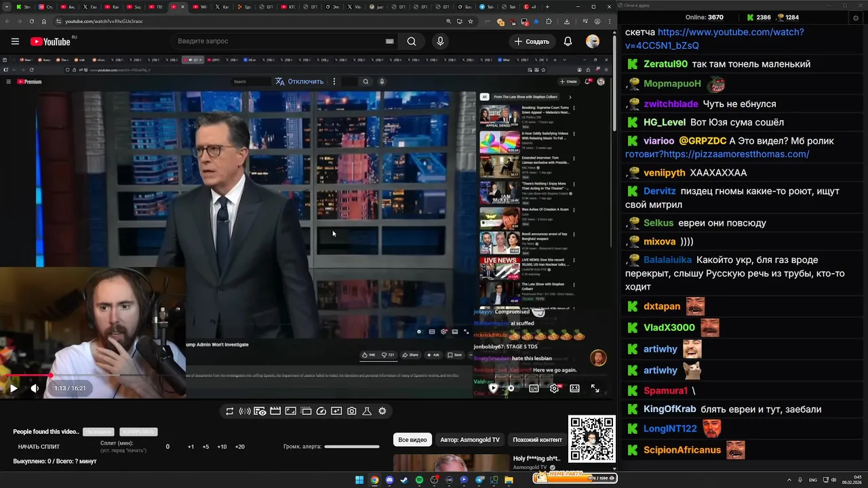
Task: Mute the video volume
Action: tap(35, 388)
